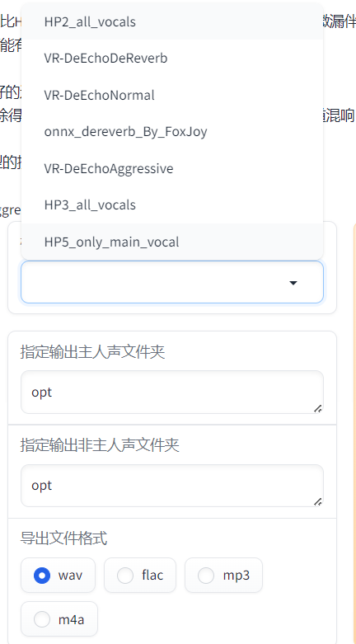Select the mp3 export format

click(x=224, y=575)
